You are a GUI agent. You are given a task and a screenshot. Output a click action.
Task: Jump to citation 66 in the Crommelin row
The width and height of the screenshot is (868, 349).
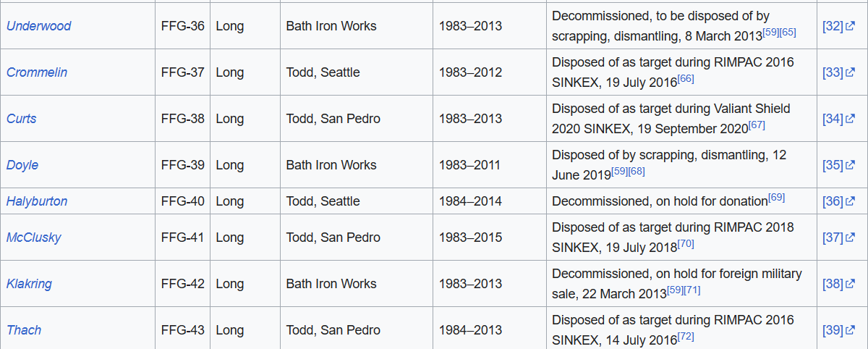tap(686, 79)
